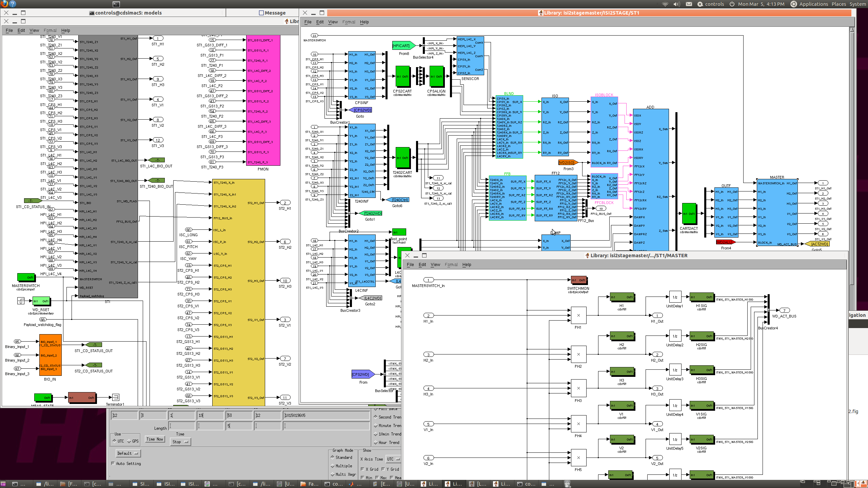Select the HPICART From tag block
Image resolution: width=868 pixels, height=488 pixels.
[403, 46]
